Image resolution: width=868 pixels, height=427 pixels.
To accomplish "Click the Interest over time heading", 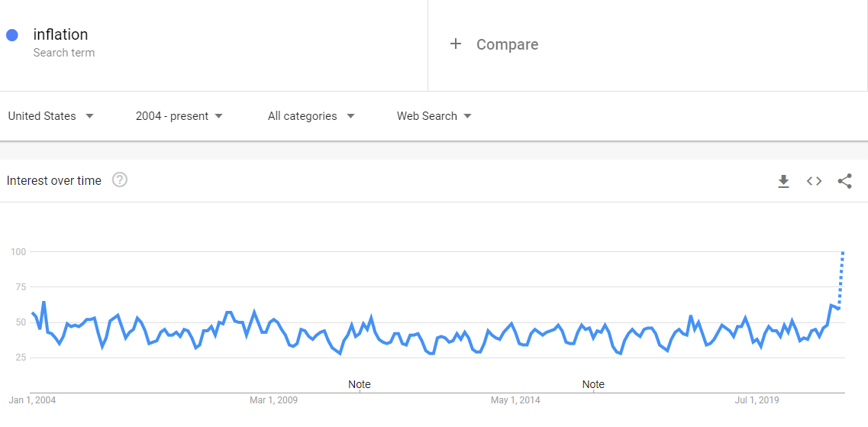I will click(53, 180).
